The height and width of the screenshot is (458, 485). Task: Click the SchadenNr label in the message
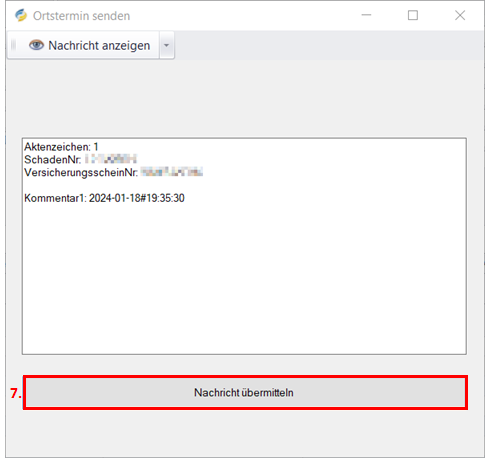pos(52,160)
